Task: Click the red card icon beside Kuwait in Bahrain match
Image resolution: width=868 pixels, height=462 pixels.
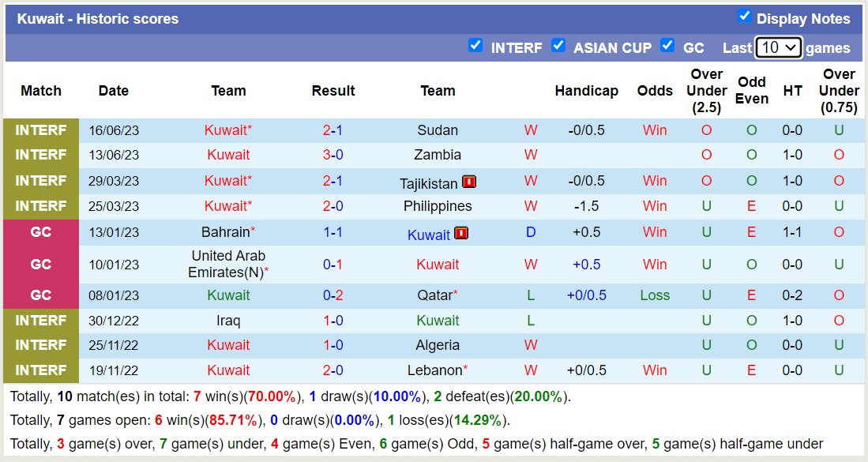Action: point(461,234)
